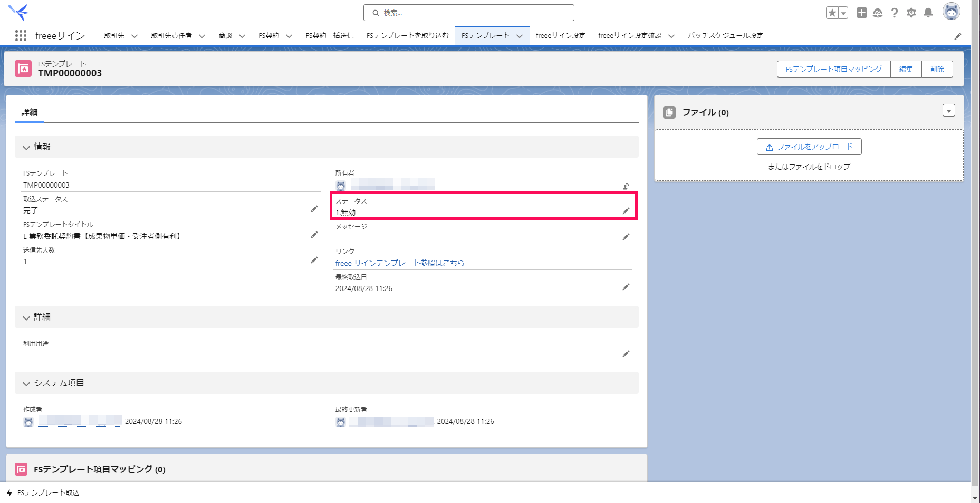Viewport: 980px width, 503px height.
Task: Collapse the システム項目 section
Action: pos(26,383)
